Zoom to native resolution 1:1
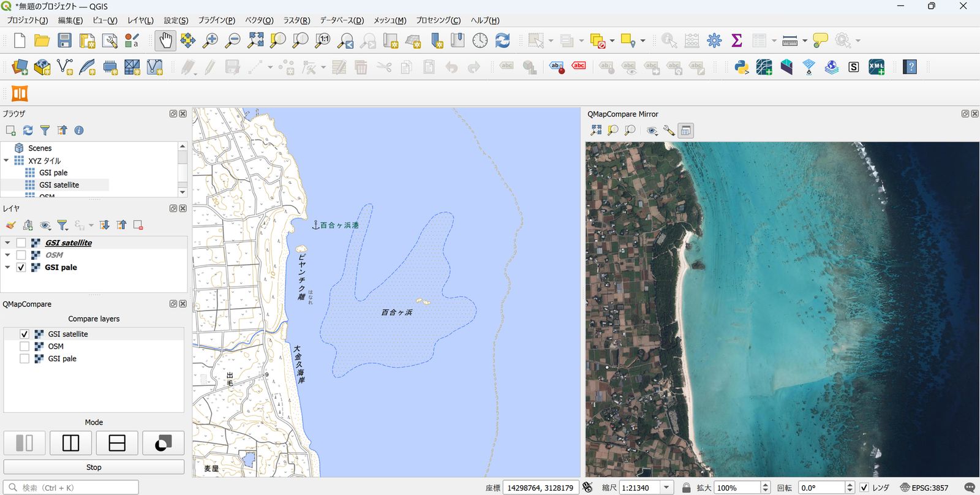980x495 pixels. point(323,40)
